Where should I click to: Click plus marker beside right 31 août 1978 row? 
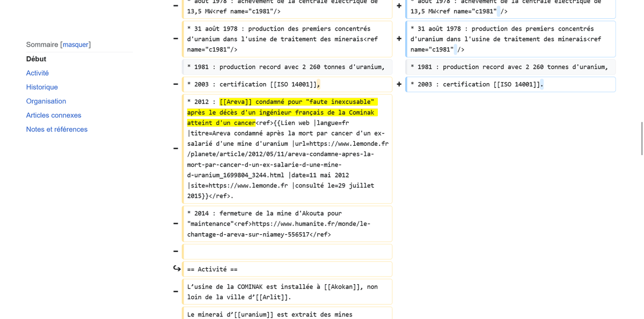[x=399, y=39]
